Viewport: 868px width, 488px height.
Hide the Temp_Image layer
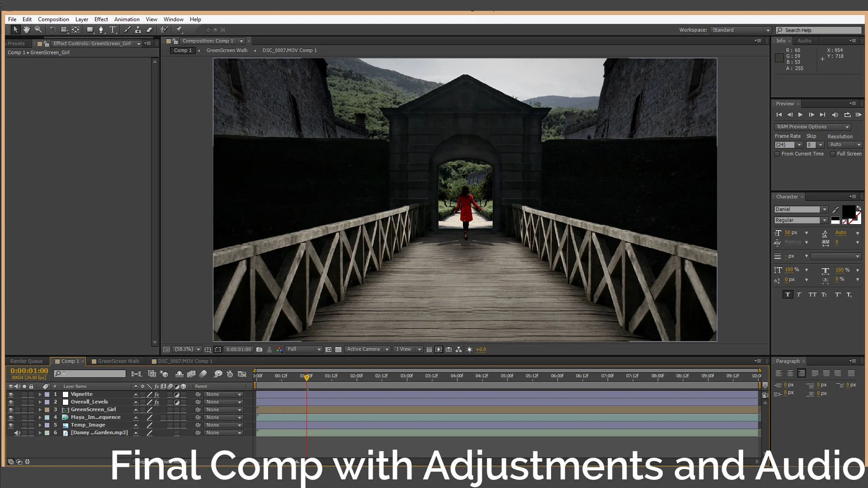11,425
